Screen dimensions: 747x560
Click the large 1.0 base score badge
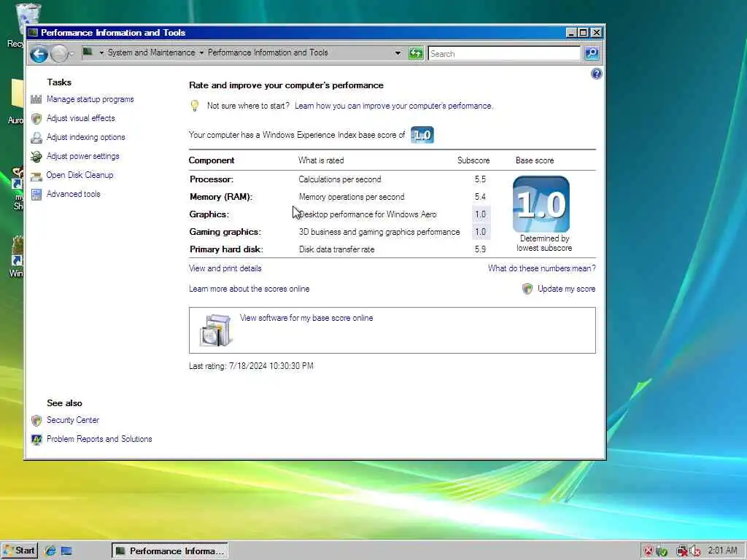541,204
